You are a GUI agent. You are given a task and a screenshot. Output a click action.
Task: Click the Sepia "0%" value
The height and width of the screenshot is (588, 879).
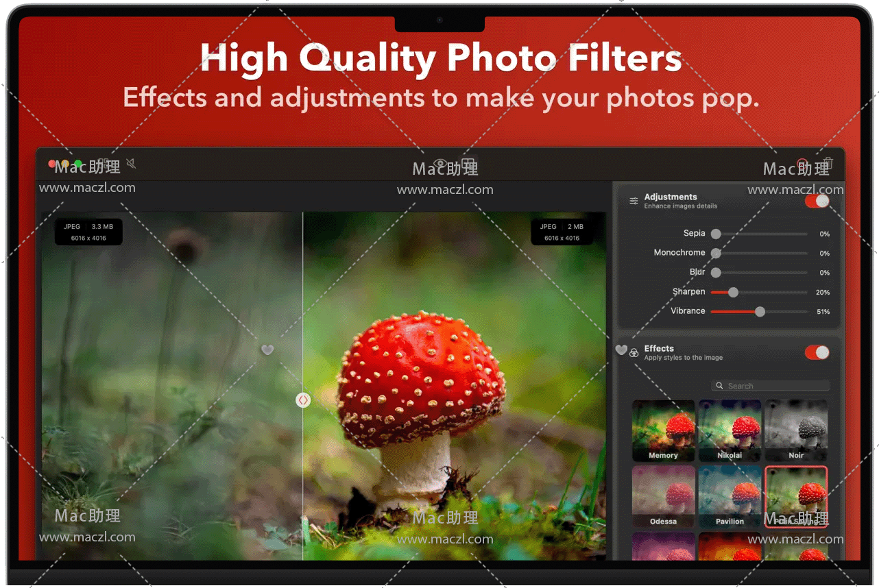click(825, 234)
